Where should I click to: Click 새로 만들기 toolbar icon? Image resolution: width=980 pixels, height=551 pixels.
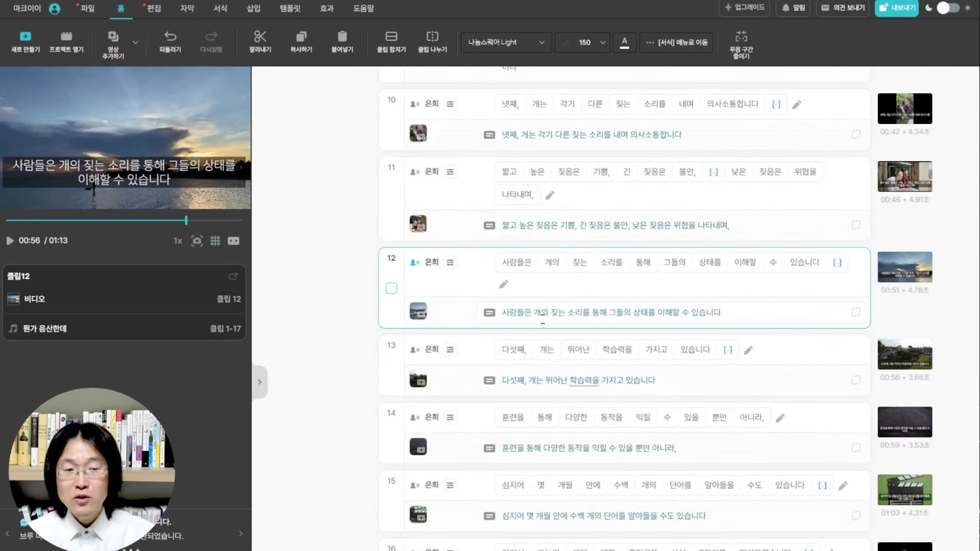point(26,42)
